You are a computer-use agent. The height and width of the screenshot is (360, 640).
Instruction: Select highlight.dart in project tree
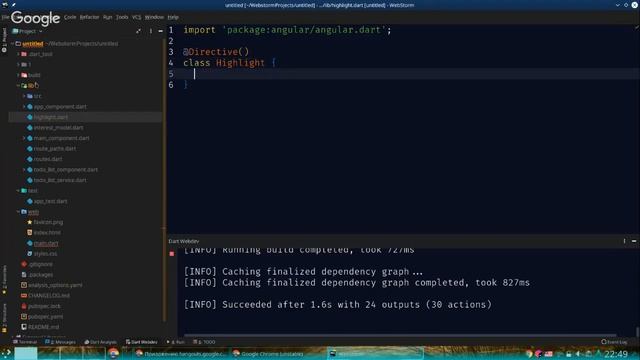pos(51,117)
